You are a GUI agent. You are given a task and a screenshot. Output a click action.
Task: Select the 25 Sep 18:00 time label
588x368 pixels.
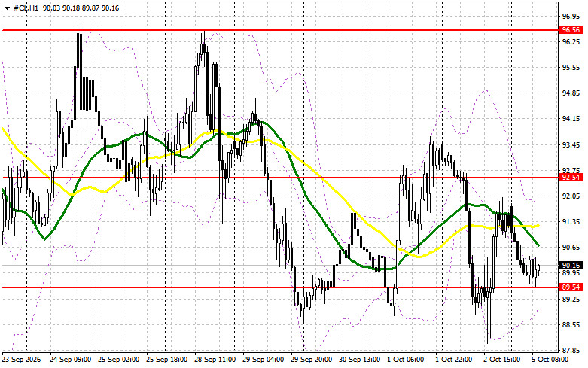click(167, 360)
